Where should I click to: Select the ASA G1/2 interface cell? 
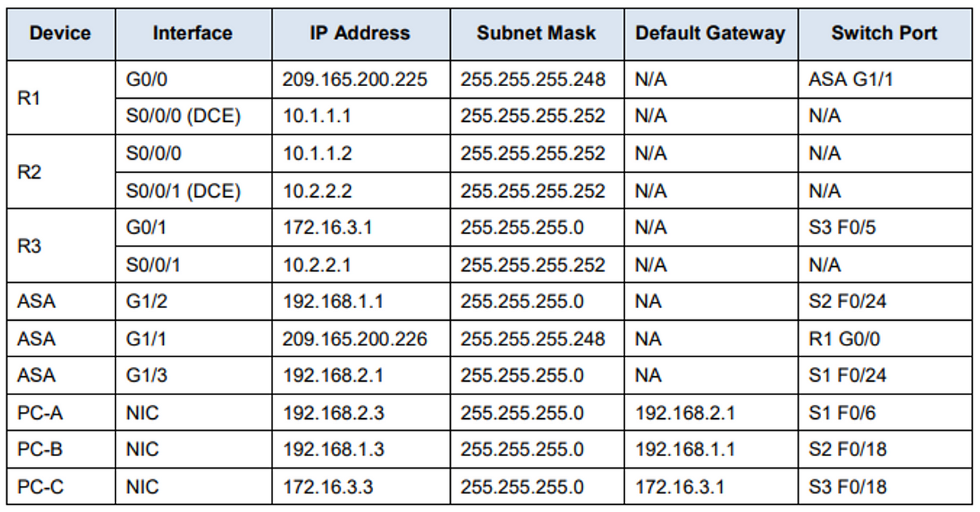click(x=141, y=302)
